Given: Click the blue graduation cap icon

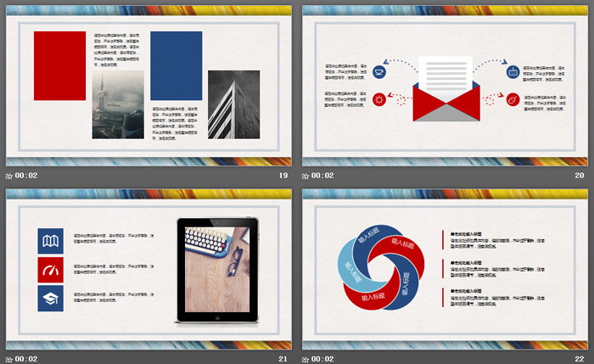Looking at the screenshot, I should pyautogui.click(x=50, y=298).
